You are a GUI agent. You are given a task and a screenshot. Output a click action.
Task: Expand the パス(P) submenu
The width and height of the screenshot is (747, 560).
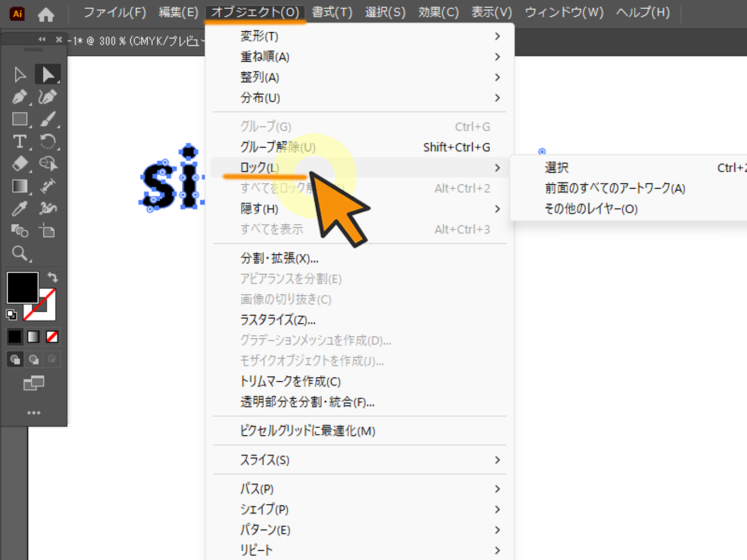(360, 489)
